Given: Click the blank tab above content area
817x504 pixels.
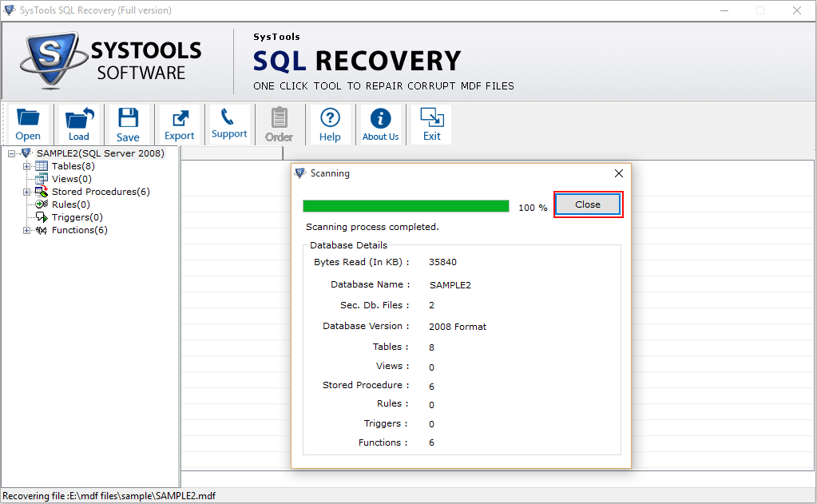Looking at the screenshot, I should (232, 153).
